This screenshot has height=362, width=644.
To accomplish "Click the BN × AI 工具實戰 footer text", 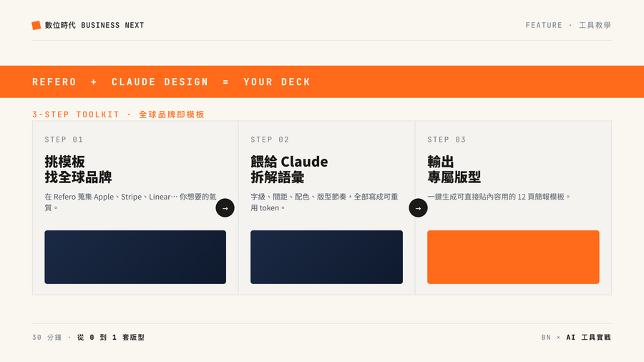I will 576,338.
